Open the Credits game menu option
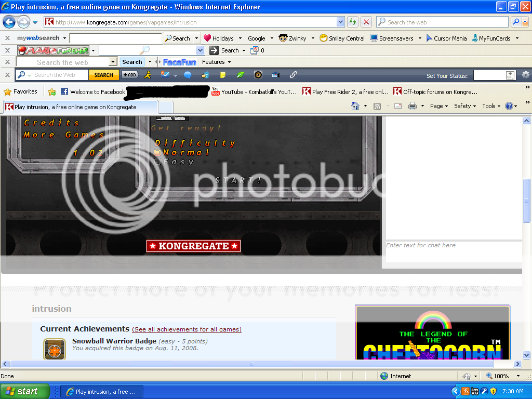 [x=51, y=123]
